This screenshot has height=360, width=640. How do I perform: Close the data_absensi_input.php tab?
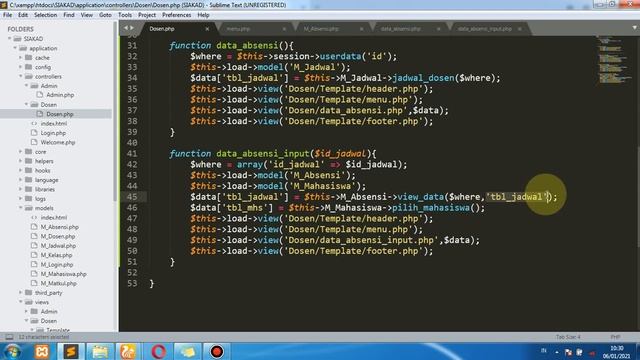coord(520,29)
